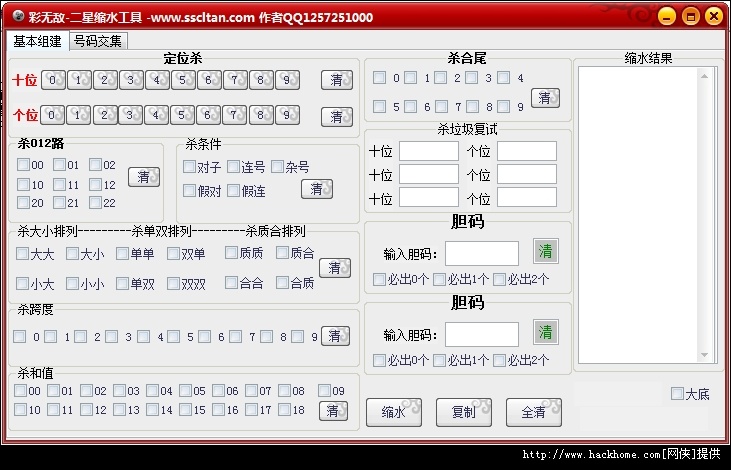Minimize the 彩无敌 window
Viewport: 731px width, 470px height.
667,16
